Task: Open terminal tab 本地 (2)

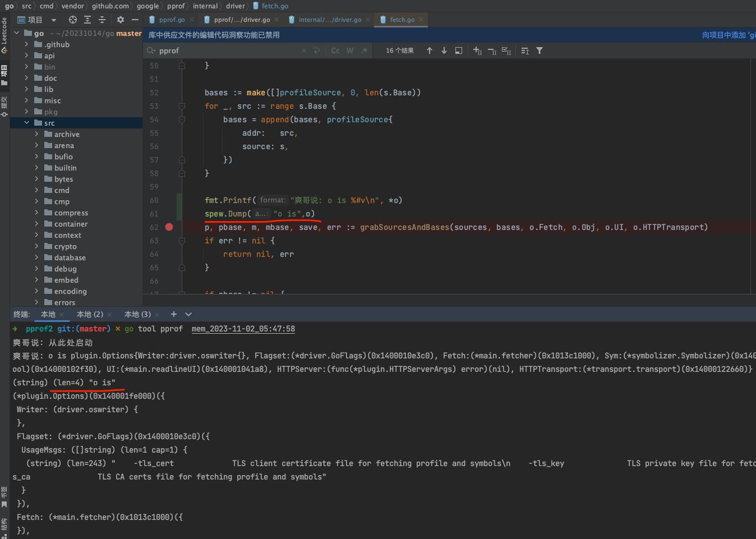Action: click(90, 314)
